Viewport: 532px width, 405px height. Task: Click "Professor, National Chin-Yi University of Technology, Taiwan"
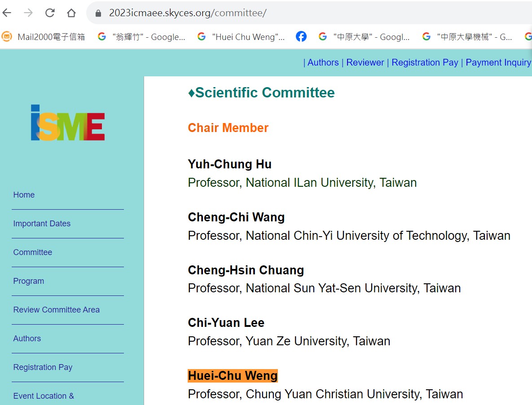(x=349, y=236)
